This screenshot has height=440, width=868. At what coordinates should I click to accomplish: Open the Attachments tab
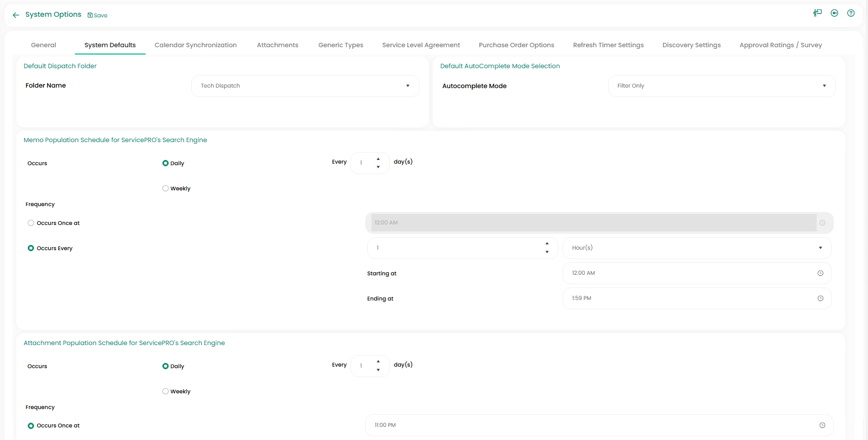(278, 45)
